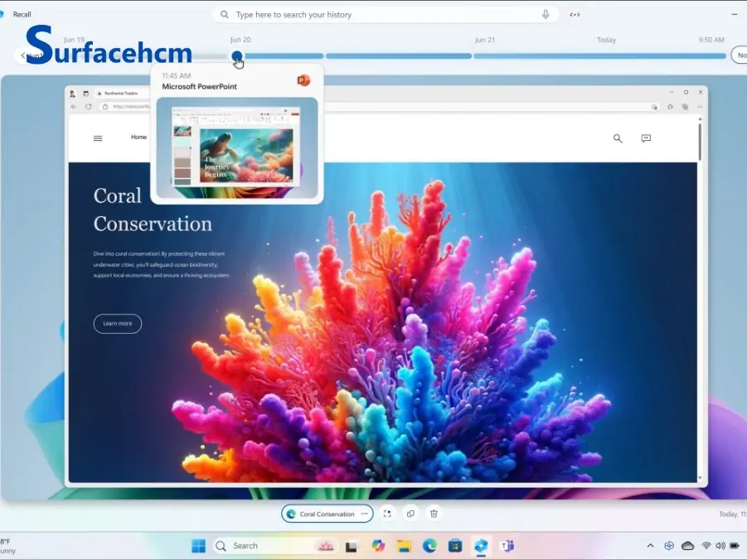
Task: Delete snapshot with trash icon
Action: tap(434, 514)
